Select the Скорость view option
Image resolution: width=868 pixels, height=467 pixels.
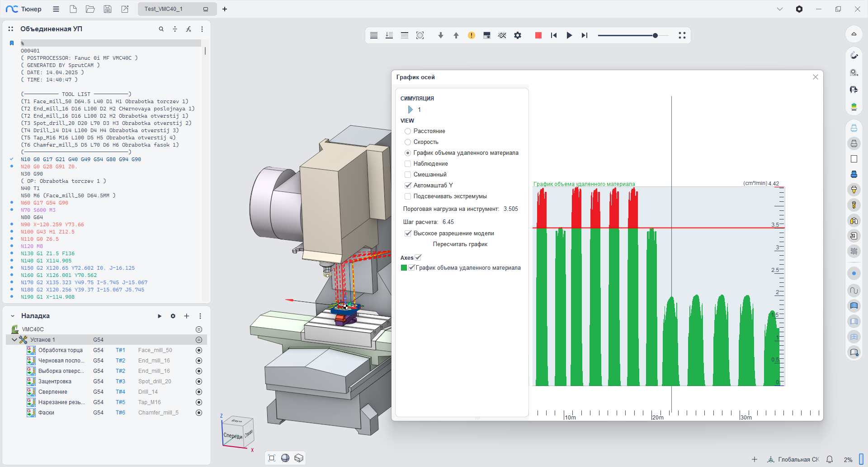pos(408,142)
